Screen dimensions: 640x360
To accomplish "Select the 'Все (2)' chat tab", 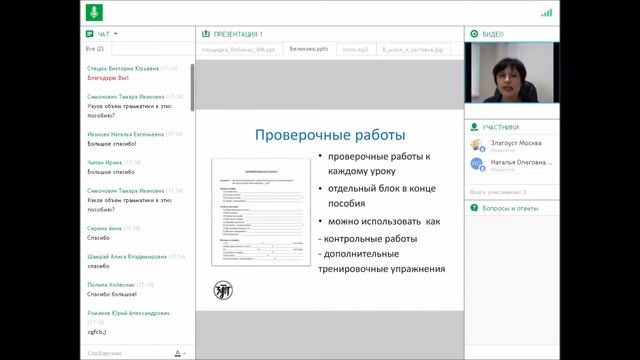I will [x=95, y=49].
